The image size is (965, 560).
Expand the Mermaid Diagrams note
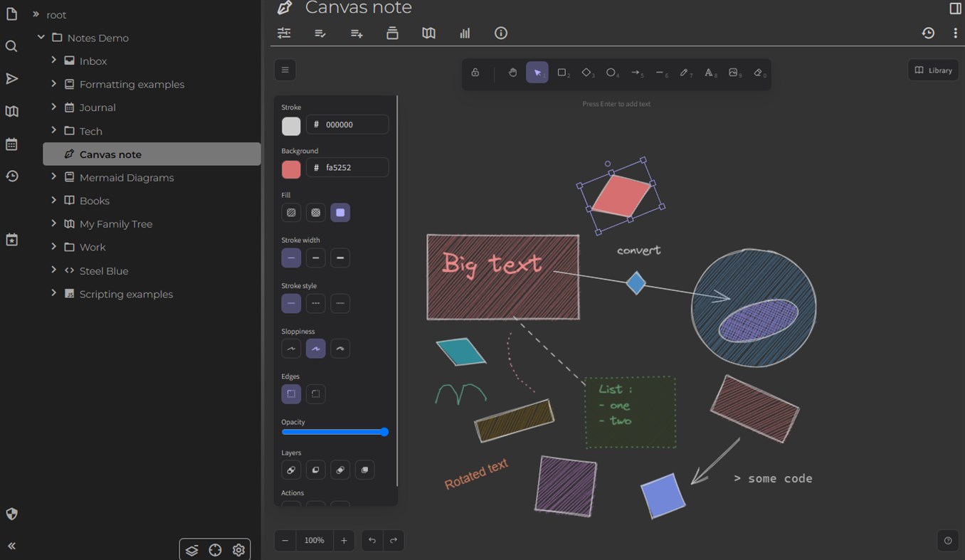coord(53,177)
